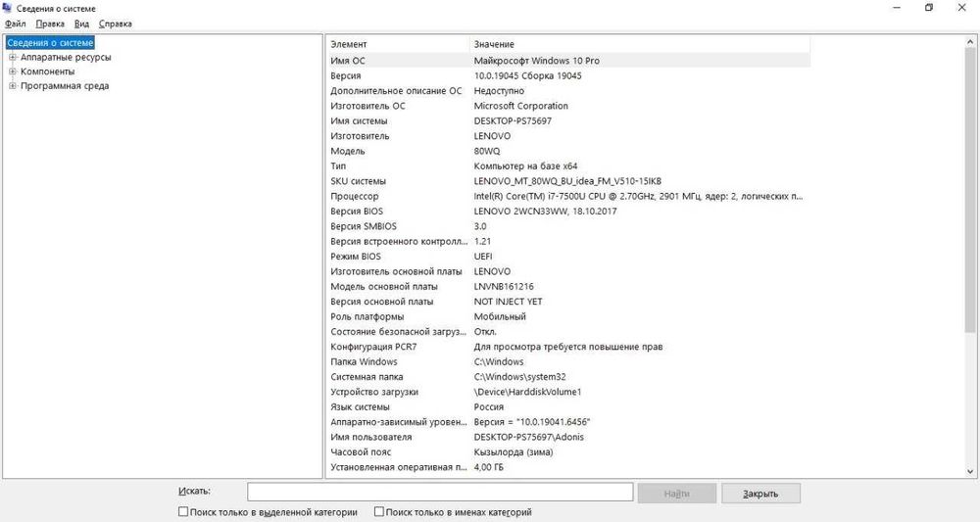Select the Конфигурация PCR7 row
This screenshot has width=980, height=522.
point(568,347)
